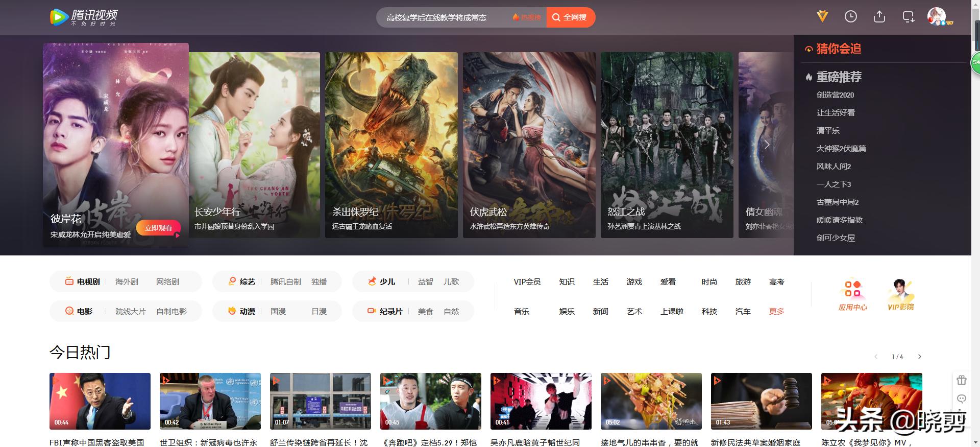Advance banner carousel with right arrow
The width and height of the screenshot is (980, 447).
[767, 145]
